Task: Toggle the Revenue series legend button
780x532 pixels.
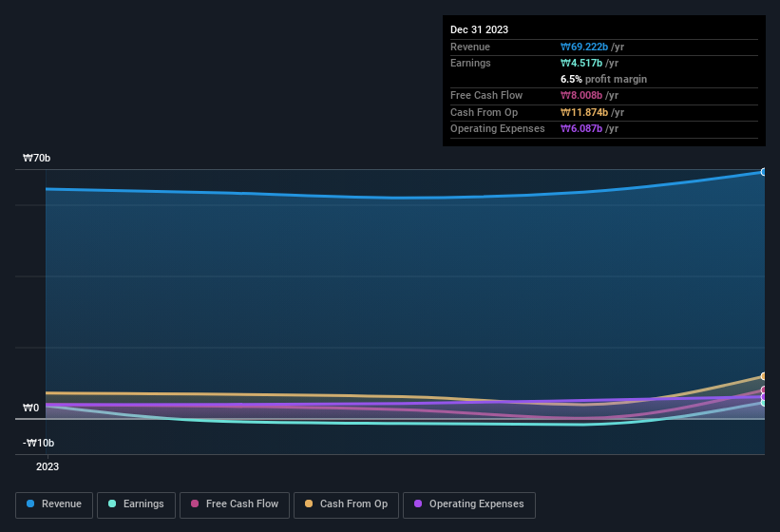Action: 54,504
